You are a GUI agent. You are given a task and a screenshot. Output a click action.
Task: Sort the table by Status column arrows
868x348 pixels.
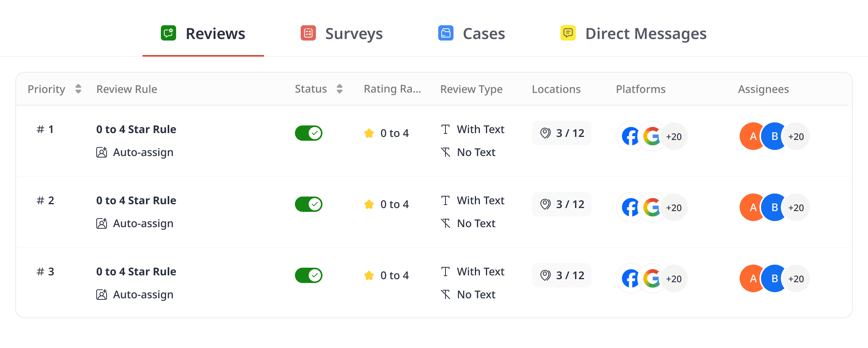[340, 89]
